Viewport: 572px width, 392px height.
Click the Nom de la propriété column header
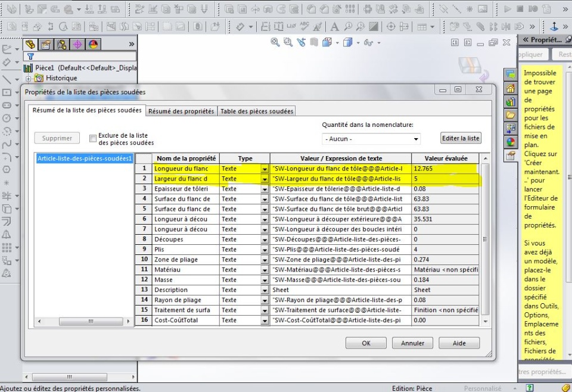pyautogui.click(x=186, y=158)
